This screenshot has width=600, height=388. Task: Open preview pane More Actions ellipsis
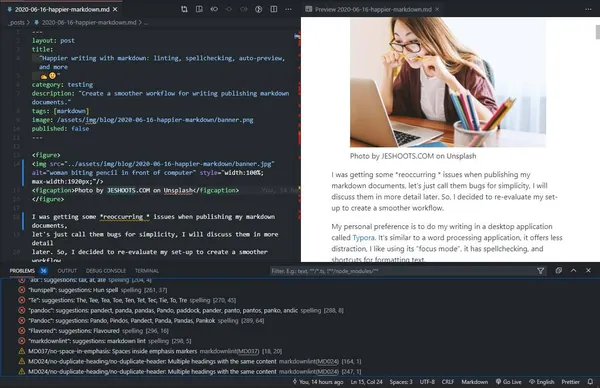tap(588, 9)
